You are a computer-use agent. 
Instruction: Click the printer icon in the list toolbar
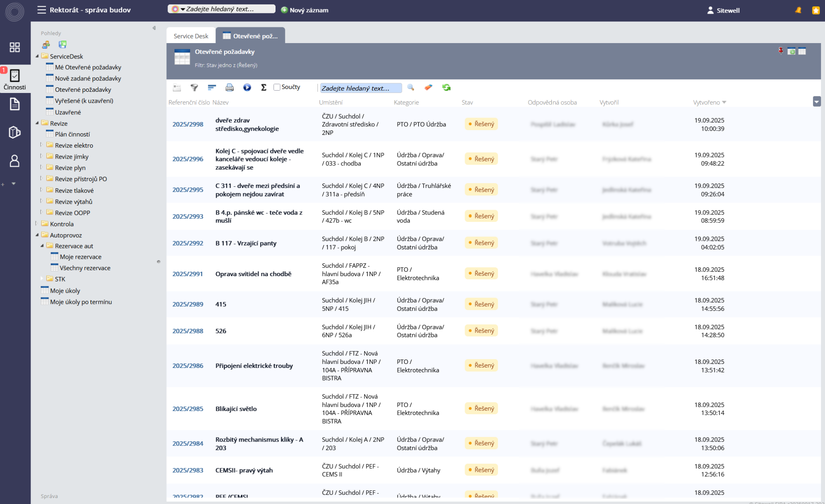[x=229, y=87]
